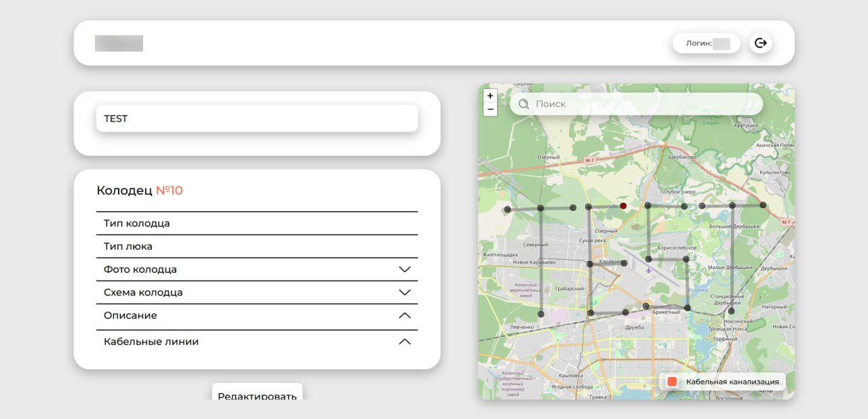
Task: Expand the Фото колодца section chevron
Action: (405, 269)
